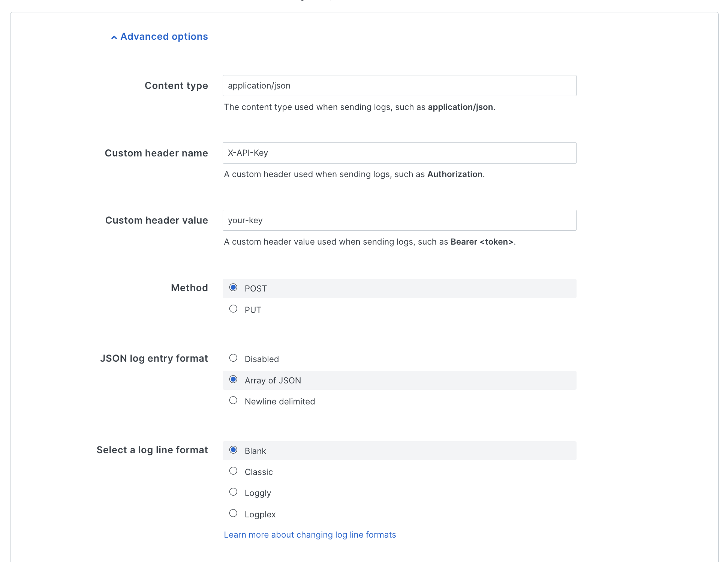Click the JSON log entry format label
This screenshot has height=562, width=728.
[x=154, y=358]
